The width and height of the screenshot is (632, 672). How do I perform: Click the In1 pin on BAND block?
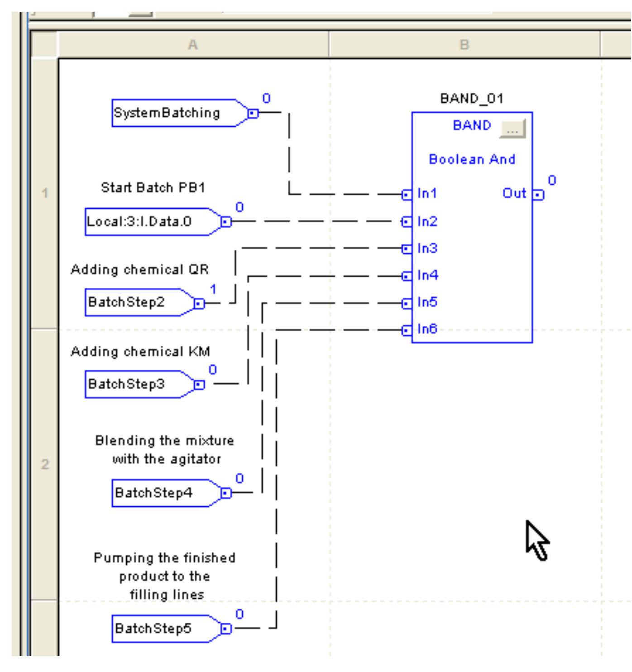pyautogui.click(x=407, y=195)
